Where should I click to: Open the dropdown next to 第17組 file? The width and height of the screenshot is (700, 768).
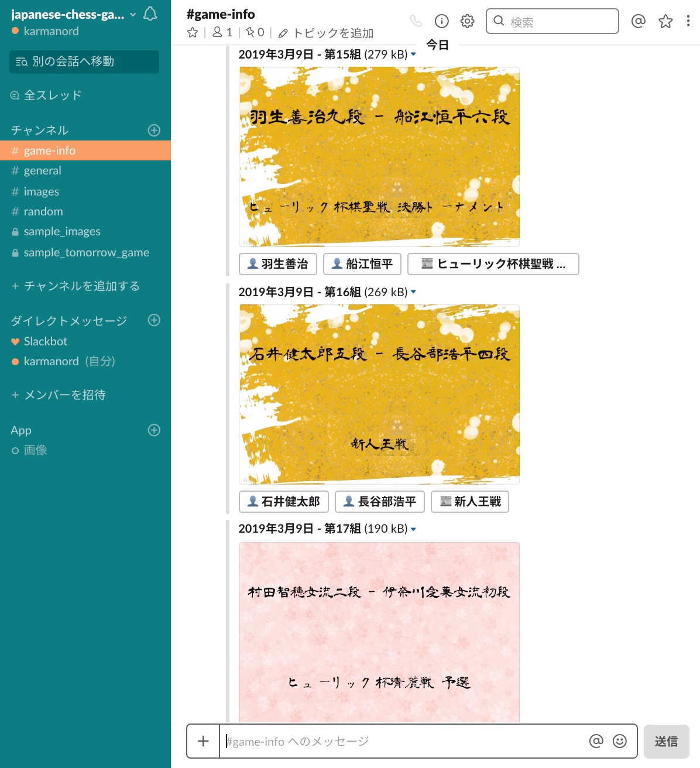413,529
